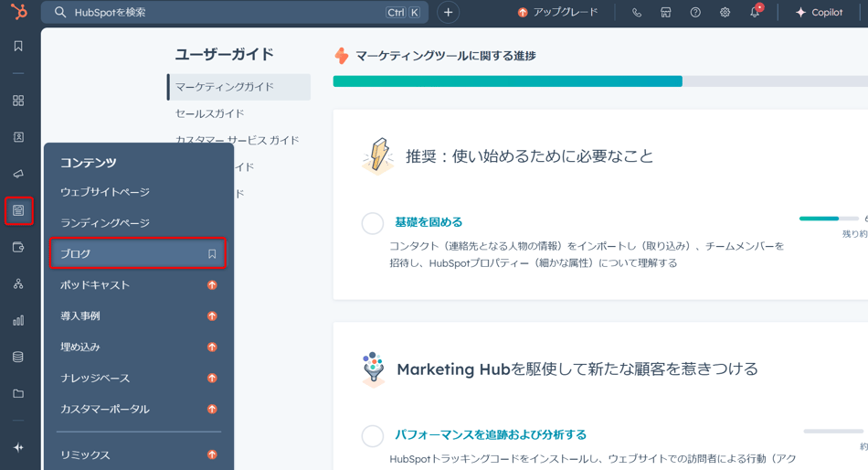Image resolution: width=868 pixels, height=470 pixels.
Task: Open the パフォーマンスを追跡および分析する link
Action: pyautogui.click(x=491, y=434)
